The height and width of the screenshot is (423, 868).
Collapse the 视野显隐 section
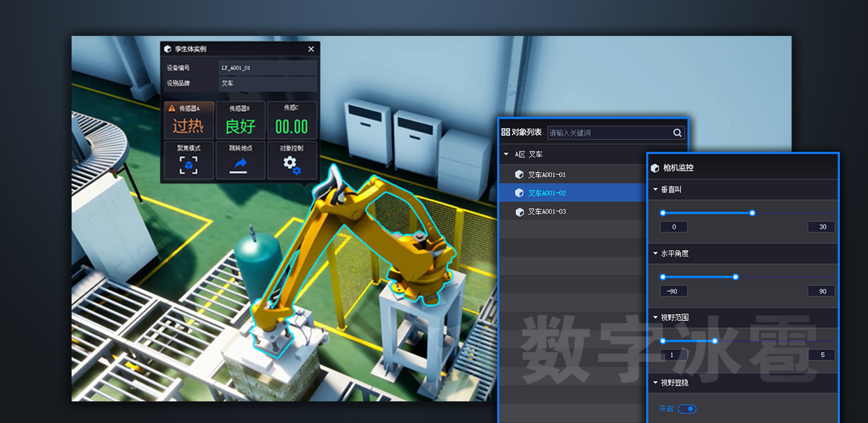coord(655,383)
